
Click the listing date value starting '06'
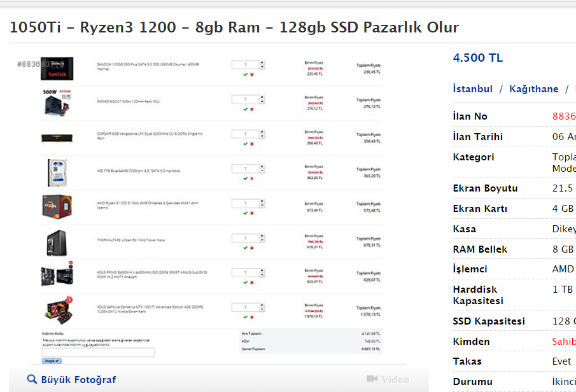564,137
